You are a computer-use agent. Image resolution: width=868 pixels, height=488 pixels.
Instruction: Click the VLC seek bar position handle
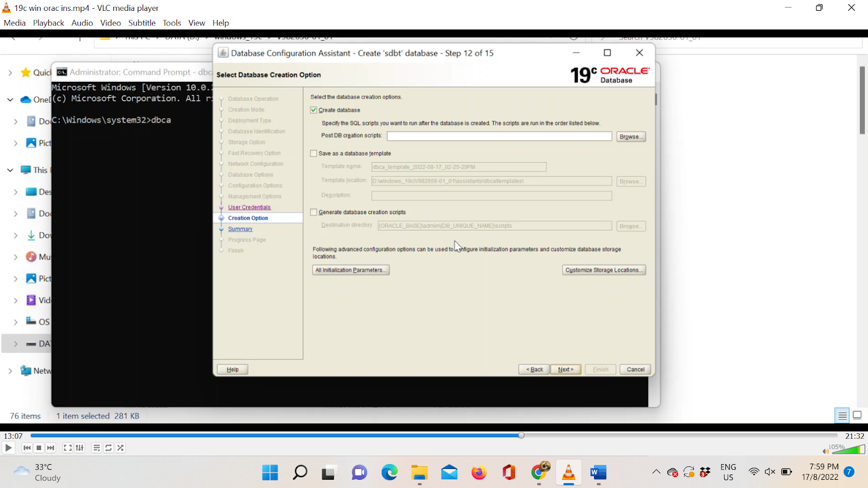pos(521,435)
